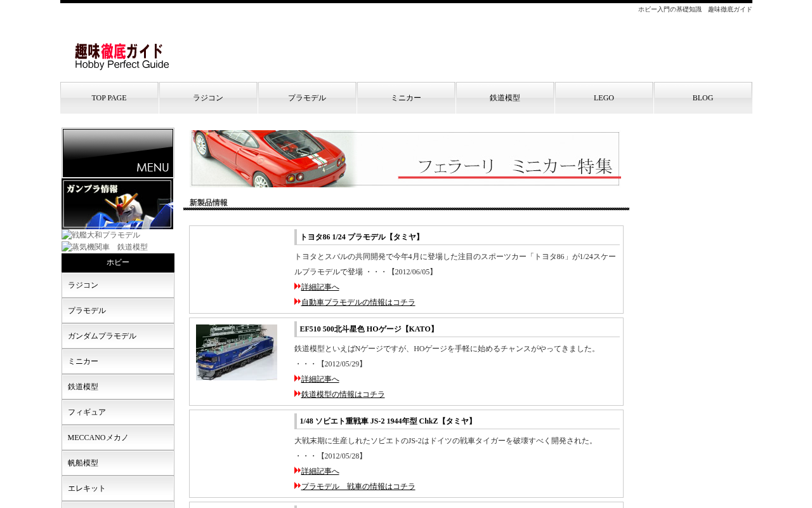
Task: Select ラジコン in the sidebar hobby menu
Action: pos(118,285)
